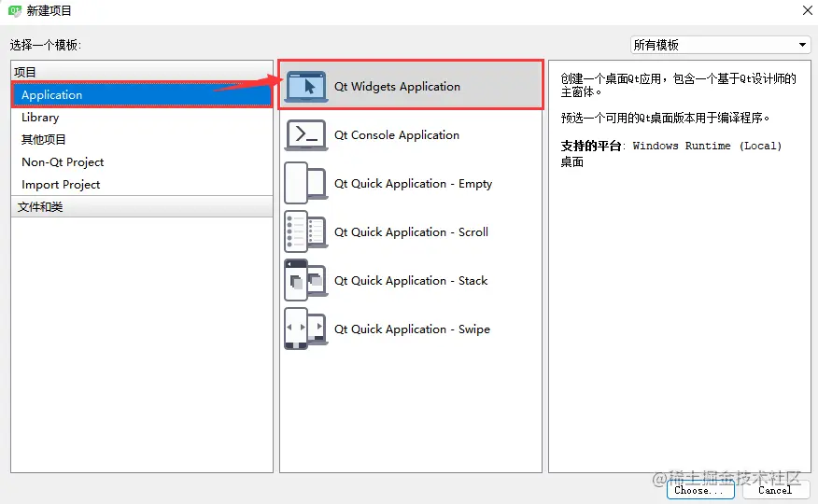Image resolution: width=818 pixels, height=504 pixels.
Task: Click the Qt Quick Application Scroll icon
Action: pos(306,232)
